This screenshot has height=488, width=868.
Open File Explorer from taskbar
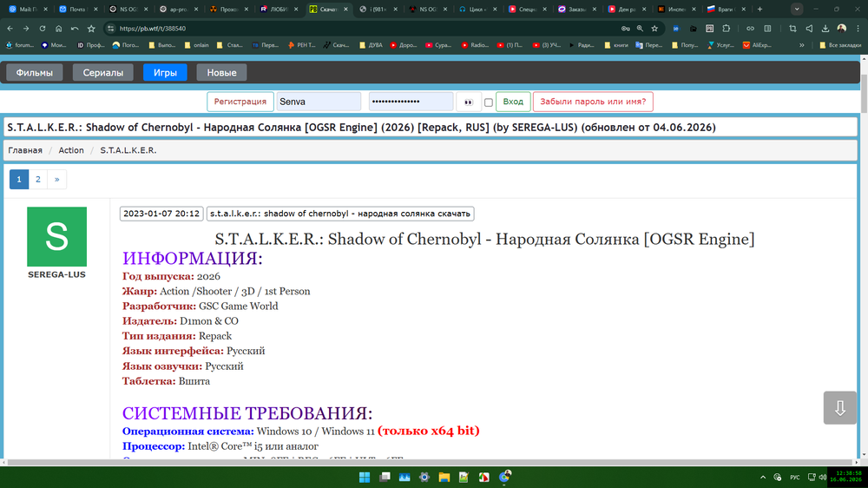tap(444, 477)
